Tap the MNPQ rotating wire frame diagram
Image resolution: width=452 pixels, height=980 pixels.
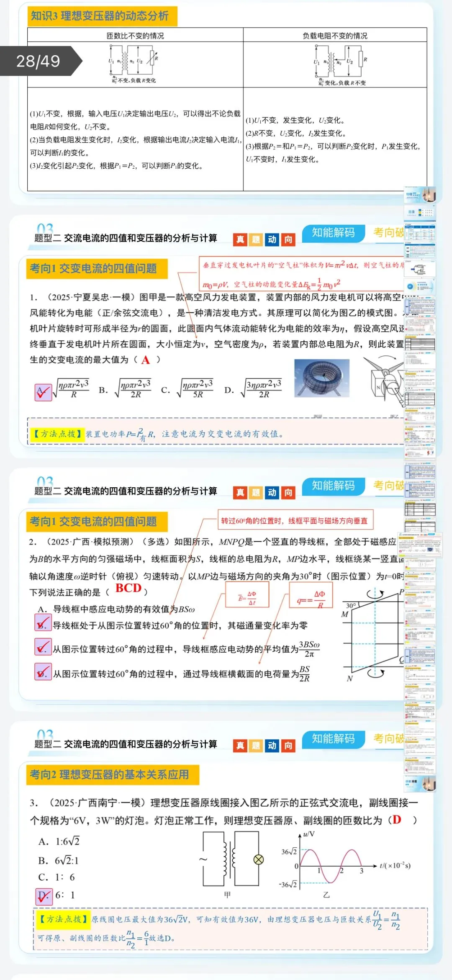[x=373, y=635]
